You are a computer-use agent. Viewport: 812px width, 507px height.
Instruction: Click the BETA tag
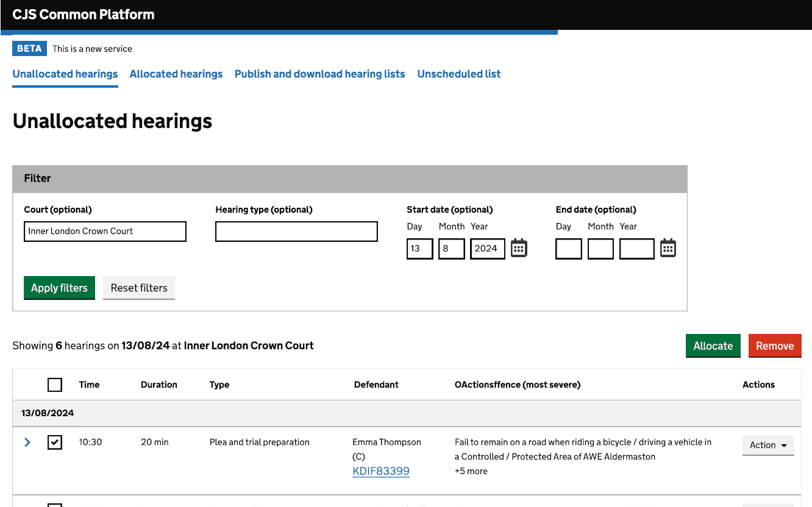[x=29, y=49]
